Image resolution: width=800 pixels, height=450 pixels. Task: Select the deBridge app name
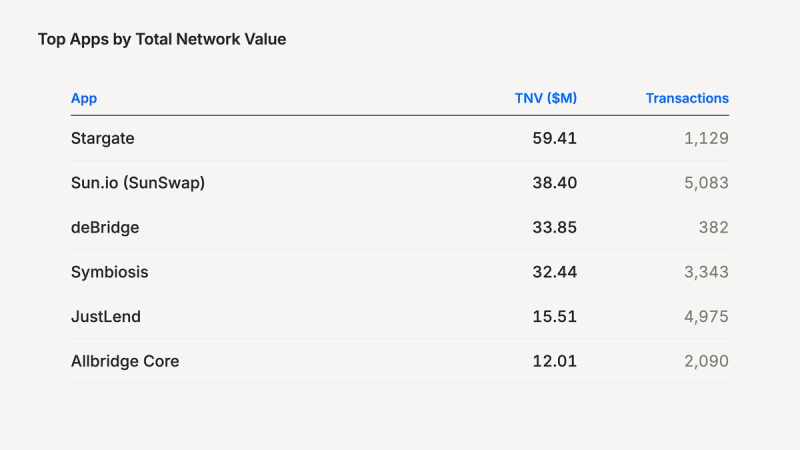pyautogui.click(x=105, y=228)
